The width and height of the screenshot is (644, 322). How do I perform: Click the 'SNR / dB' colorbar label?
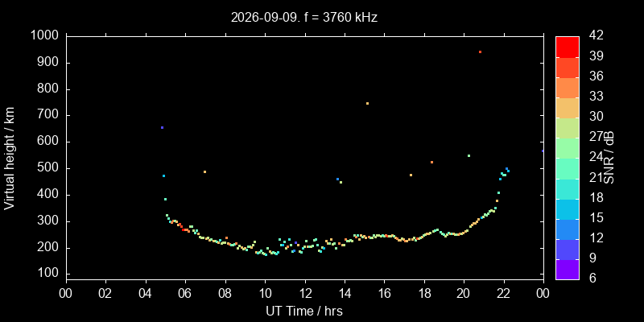[x=609, y=158]
